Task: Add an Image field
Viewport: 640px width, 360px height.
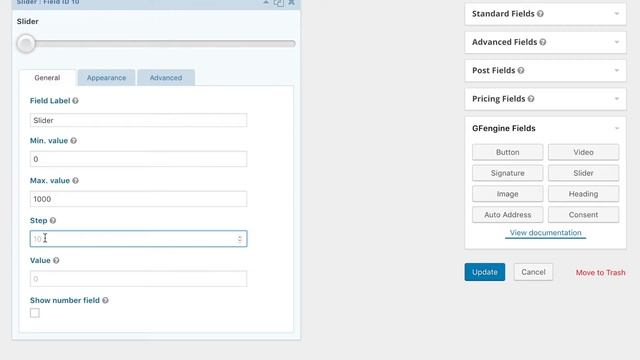Action: [x=507, y=194]
